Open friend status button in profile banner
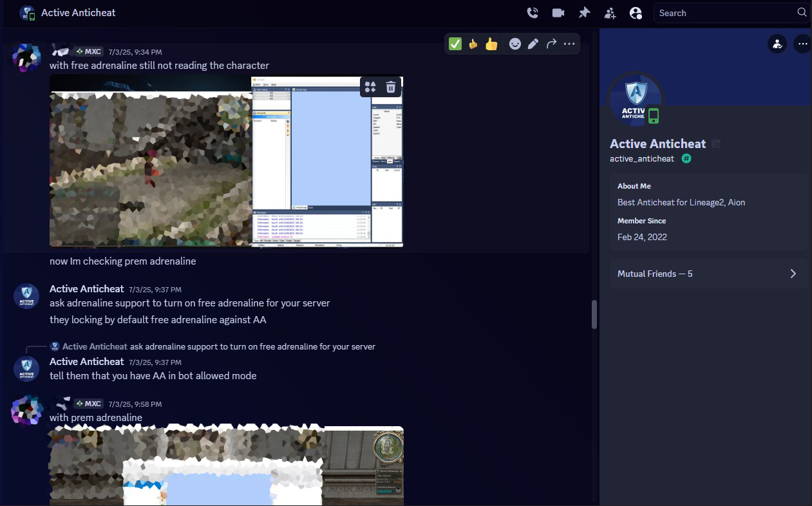The image size is (812, 506). (x=777, y=44)
